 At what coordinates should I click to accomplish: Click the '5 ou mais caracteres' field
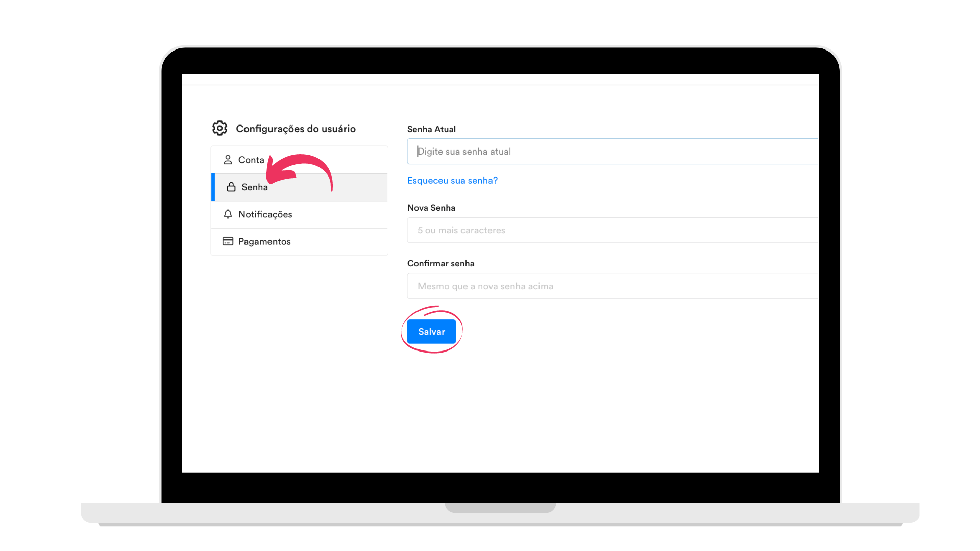(x=612, y=230)
